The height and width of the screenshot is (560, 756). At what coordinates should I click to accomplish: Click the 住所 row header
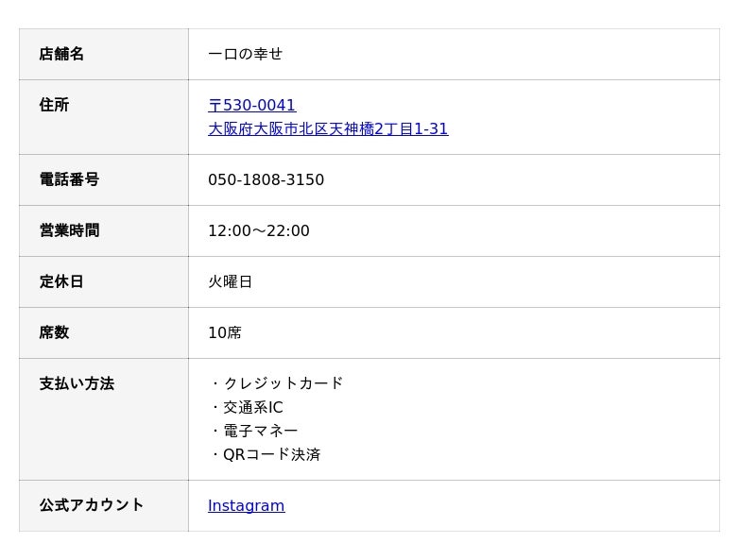coord(54,106)
